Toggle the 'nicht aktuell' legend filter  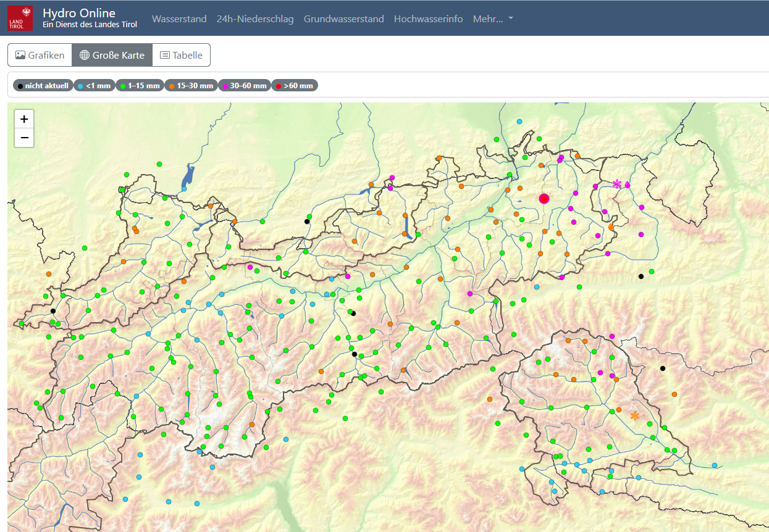[43, 86]
